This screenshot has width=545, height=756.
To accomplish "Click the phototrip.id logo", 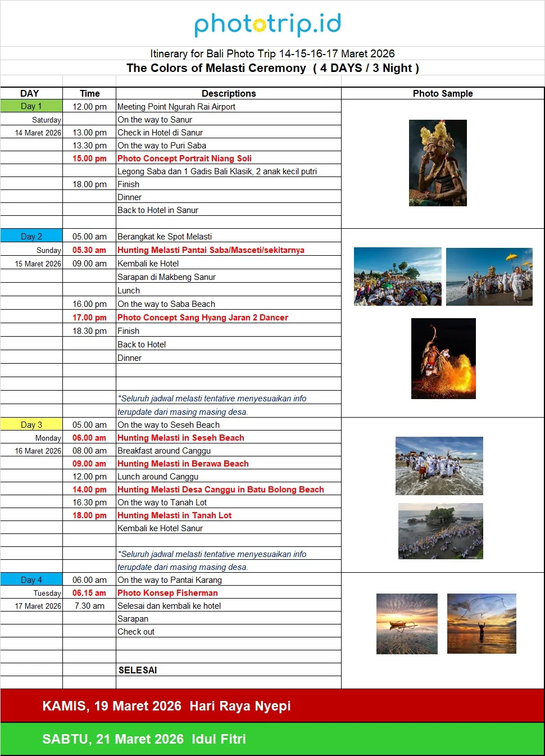I will [267, 24].
